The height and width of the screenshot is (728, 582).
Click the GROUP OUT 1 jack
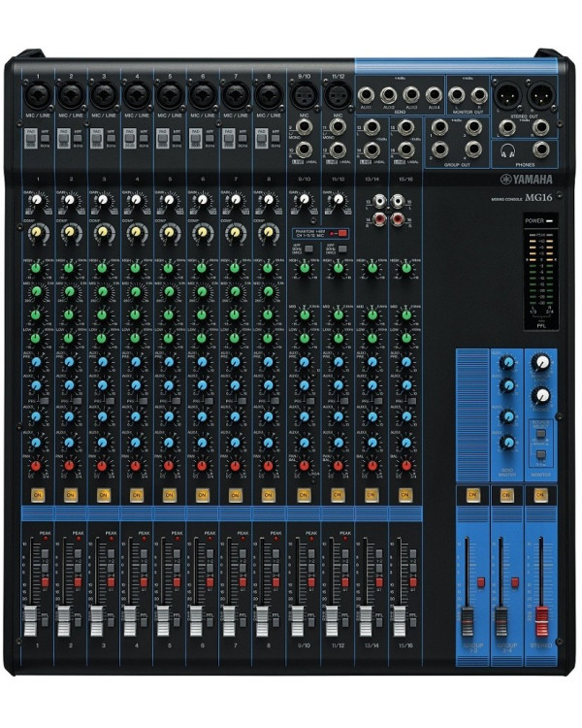coord(439,127)
